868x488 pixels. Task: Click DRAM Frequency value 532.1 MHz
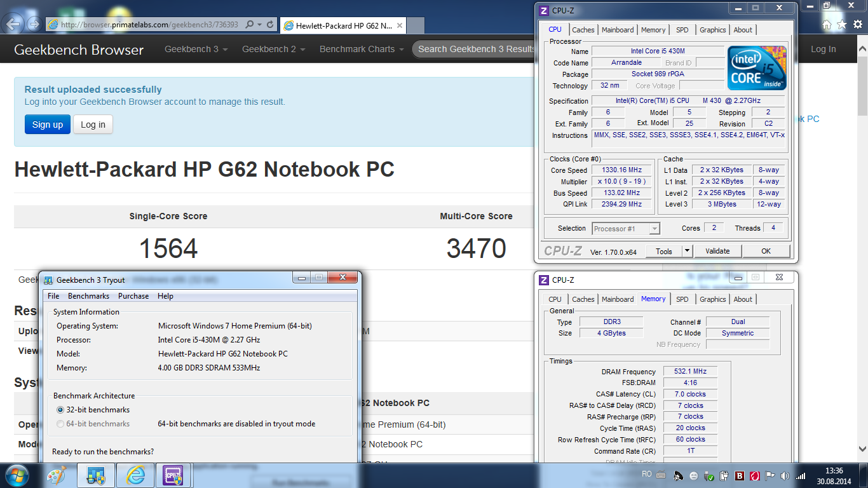tap(690, 372)
